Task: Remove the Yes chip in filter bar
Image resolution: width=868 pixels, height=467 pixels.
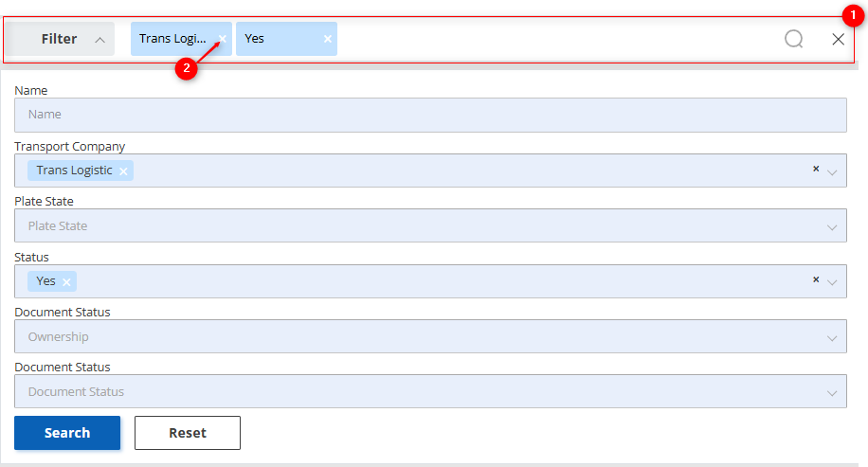Action: [327, 39]
